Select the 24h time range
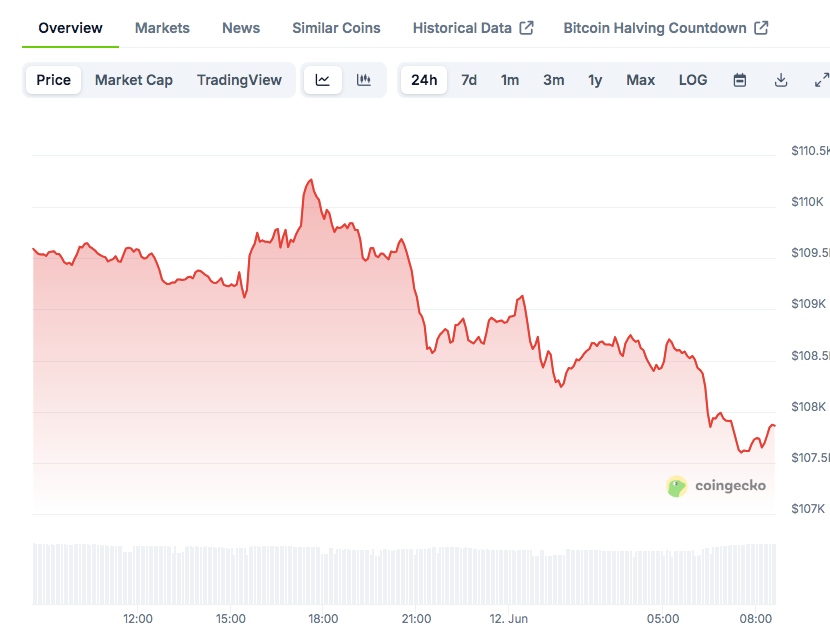 point(424,80)
